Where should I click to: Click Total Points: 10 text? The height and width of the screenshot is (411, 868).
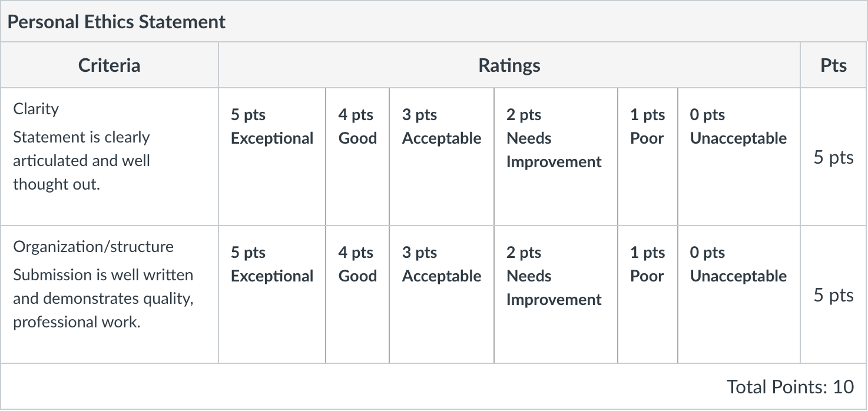790,387
